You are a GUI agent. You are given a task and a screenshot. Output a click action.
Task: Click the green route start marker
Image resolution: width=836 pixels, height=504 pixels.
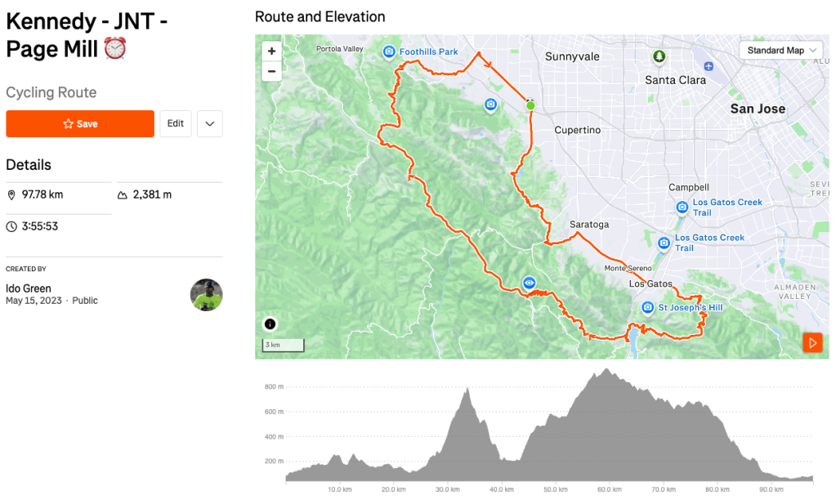tap(530, 105)
